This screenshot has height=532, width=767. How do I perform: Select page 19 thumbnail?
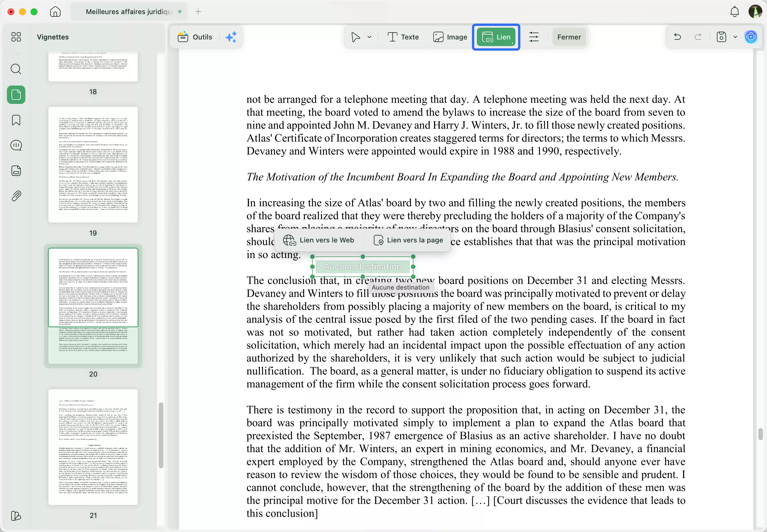click(93, 165)
